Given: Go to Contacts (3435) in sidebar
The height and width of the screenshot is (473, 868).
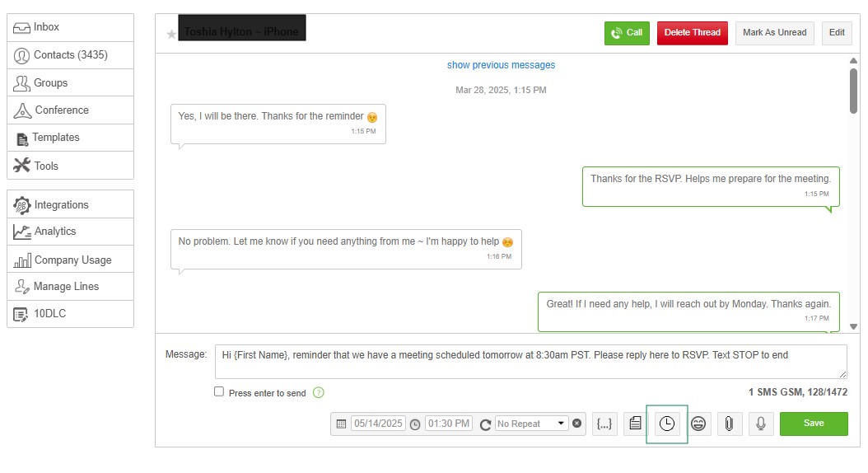Looking at the screenshot, I should click(70, 55).
